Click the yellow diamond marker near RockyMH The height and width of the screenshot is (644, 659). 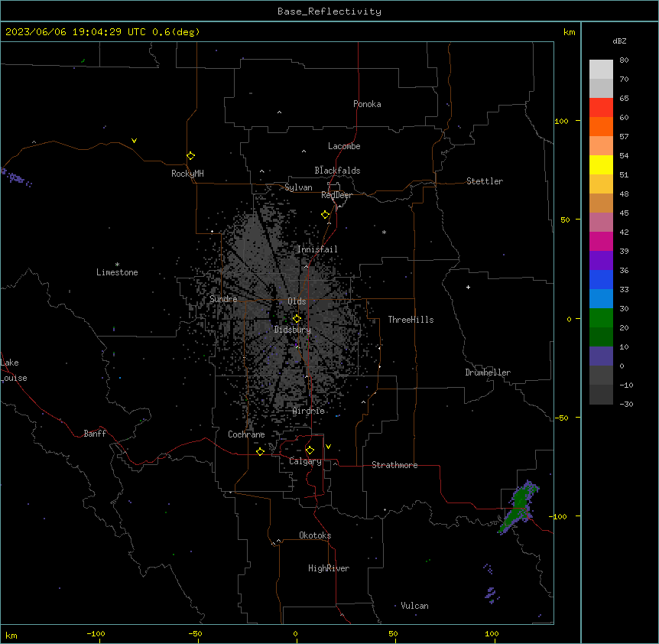(x=191, y=156)
